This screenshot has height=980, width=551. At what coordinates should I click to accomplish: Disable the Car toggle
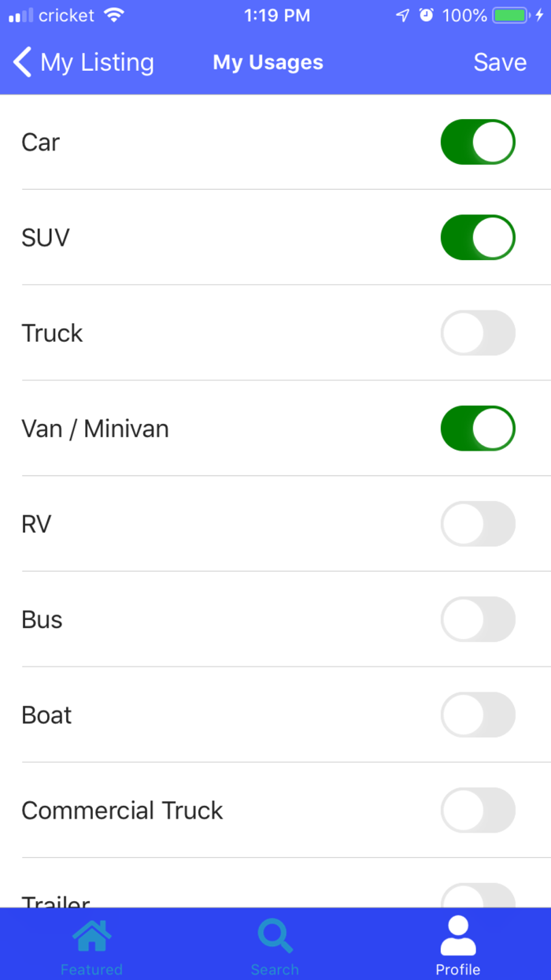[x=478, y=142]
